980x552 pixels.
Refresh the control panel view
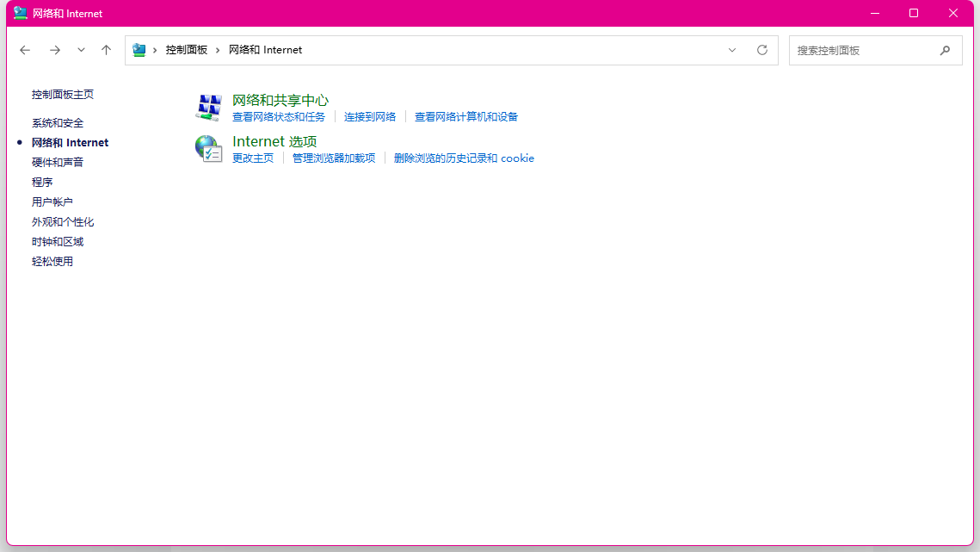point(761,50)
